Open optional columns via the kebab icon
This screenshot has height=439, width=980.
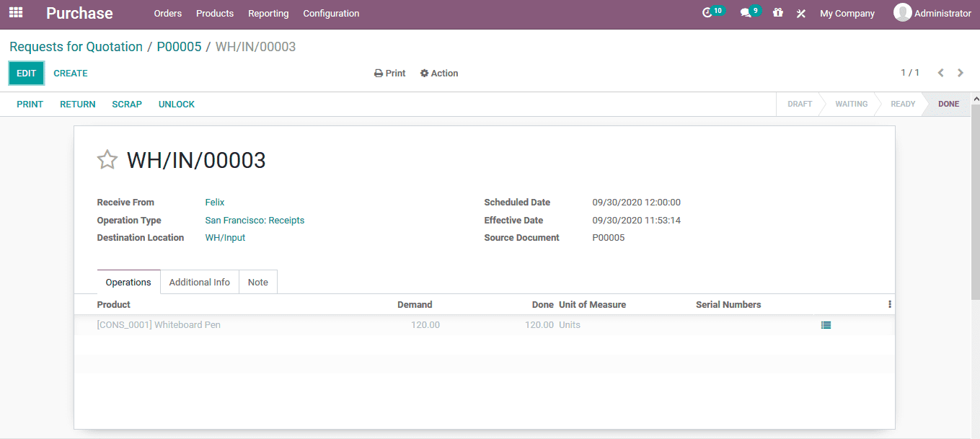coord(889,303)
